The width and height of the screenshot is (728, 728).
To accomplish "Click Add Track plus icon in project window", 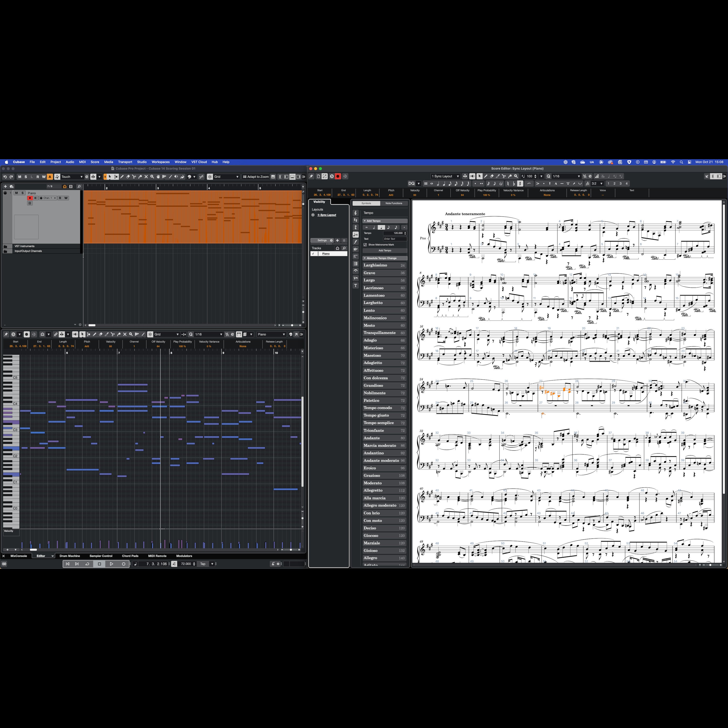I will [5, 186].
